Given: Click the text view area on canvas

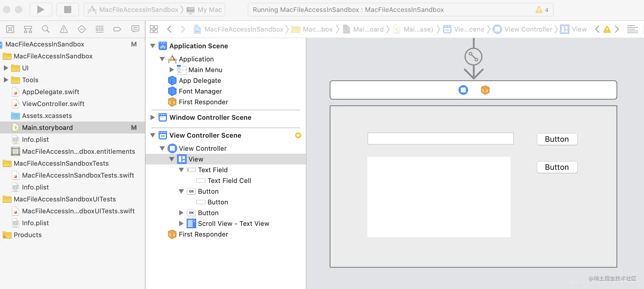Looking at the screenshot, I should 439,197.
